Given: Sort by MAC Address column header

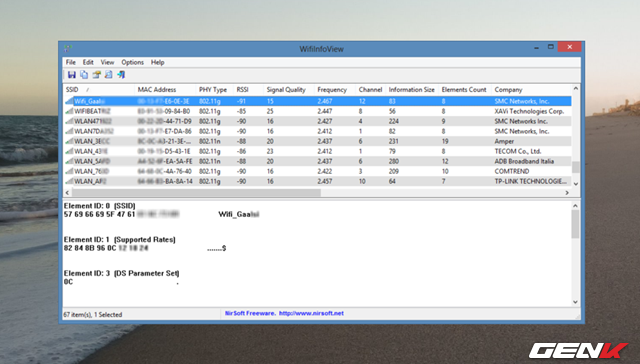Looking at the screenshot, I should pyautogui.click(x=165, y=90).
